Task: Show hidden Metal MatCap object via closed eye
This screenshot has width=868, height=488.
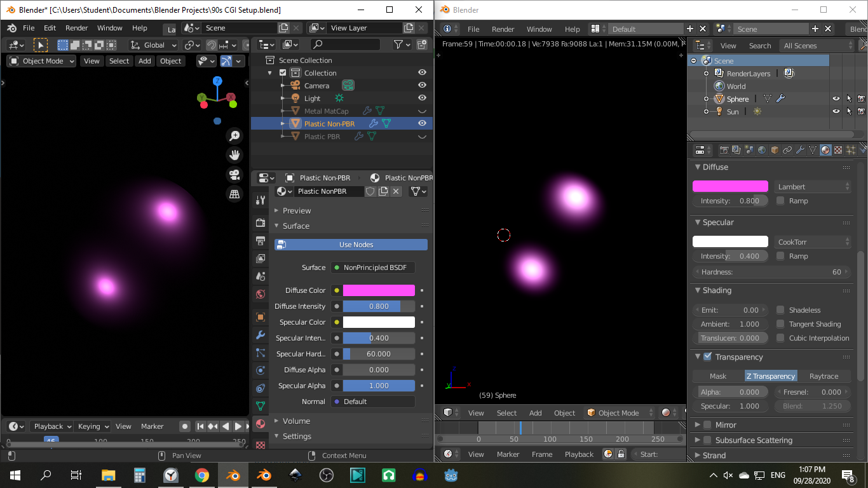Action: tap(422, 111)
